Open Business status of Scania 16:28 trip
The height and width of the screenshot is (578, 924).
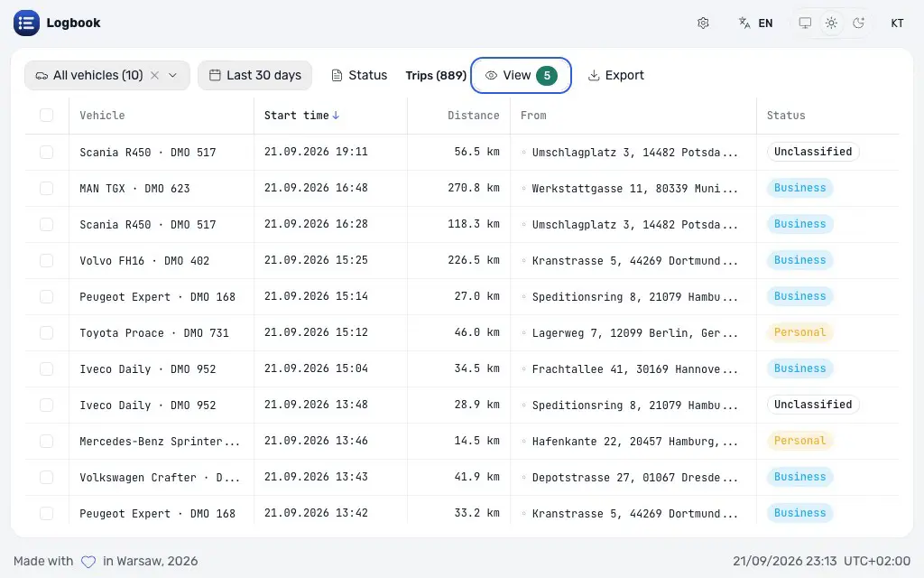click(x=799, y=224)
